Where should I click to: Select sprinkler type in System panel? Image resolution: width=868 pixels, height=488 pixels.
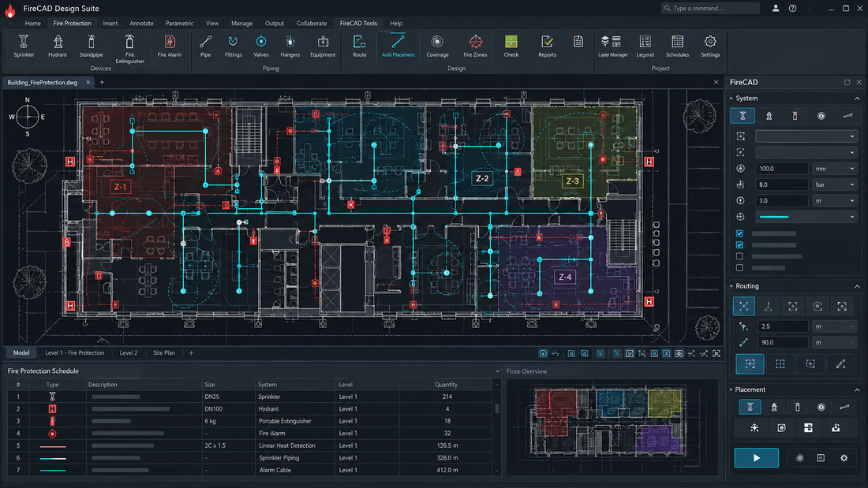coord(743,116)
